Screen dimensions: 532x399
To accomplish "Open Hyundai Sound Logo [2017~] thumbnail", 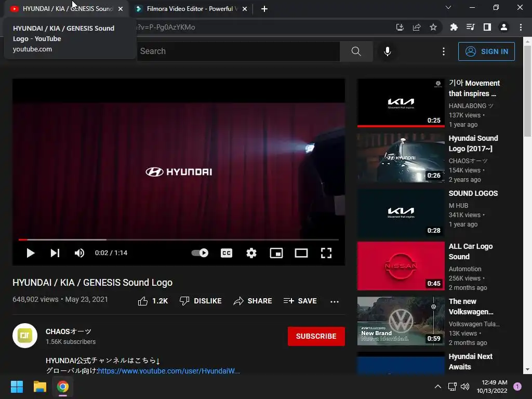I will click(401, 158).
